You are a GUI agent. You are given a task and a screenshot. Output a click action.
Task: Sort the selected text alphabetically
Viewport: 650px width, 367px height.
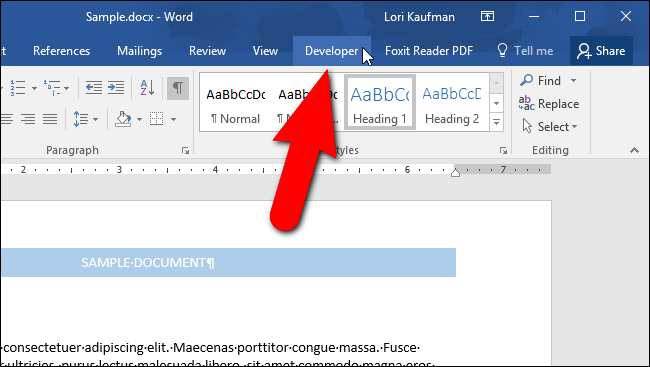click(147, 87)
